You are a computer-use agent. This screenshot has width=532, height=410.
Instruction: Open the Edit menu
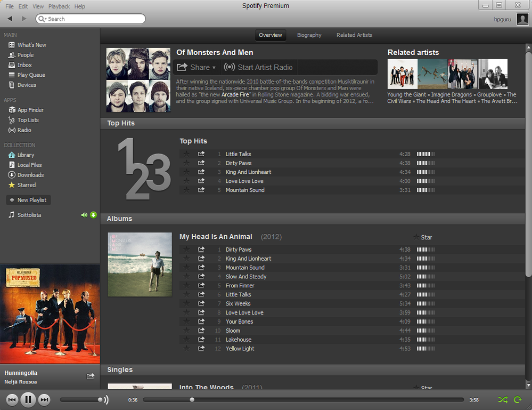pyautogui.click(x=23, y=6)
